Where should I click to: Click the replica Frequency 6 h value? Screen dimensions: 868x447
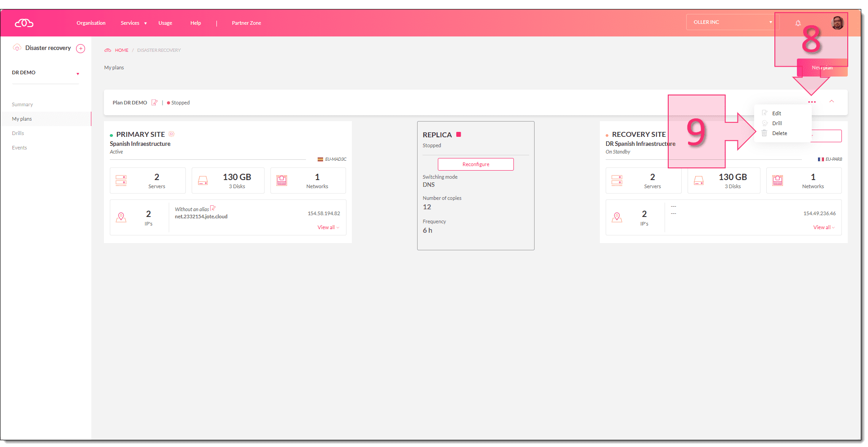(427, 230)
